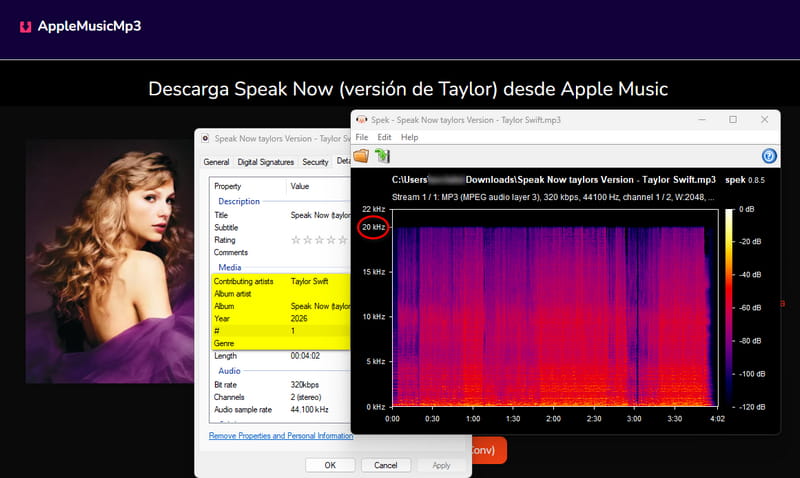Click the Stream info line in Spek
This screenshot has width=800, height=478.
pyautogui.click(x=553, y=197)
